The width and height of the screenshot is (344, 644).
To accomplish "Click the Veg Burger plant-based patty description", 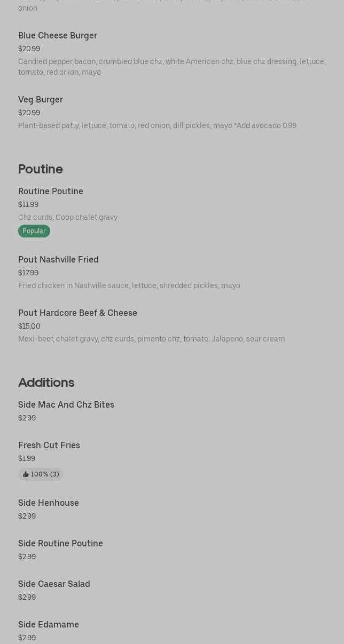I will pos(157,126).
